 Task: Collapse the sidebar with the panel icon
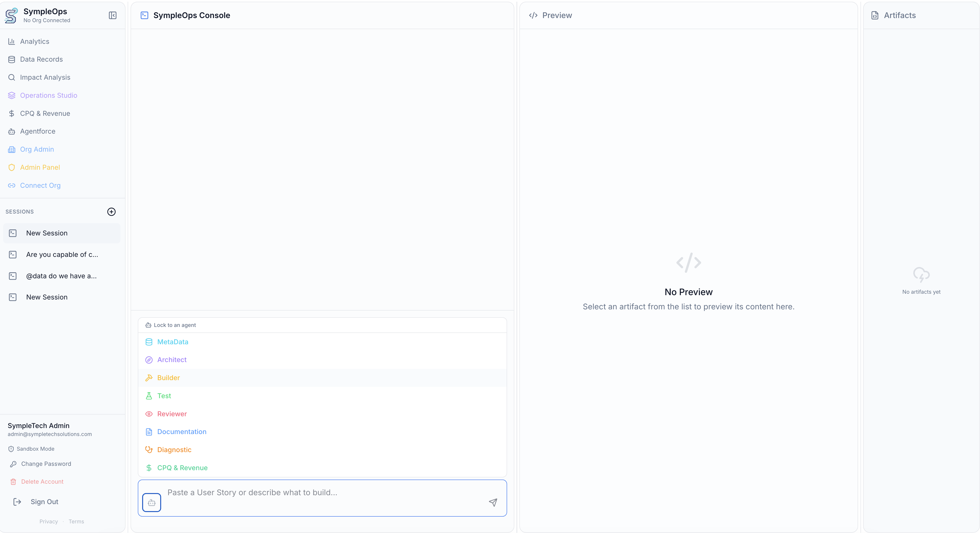[113, 15]
